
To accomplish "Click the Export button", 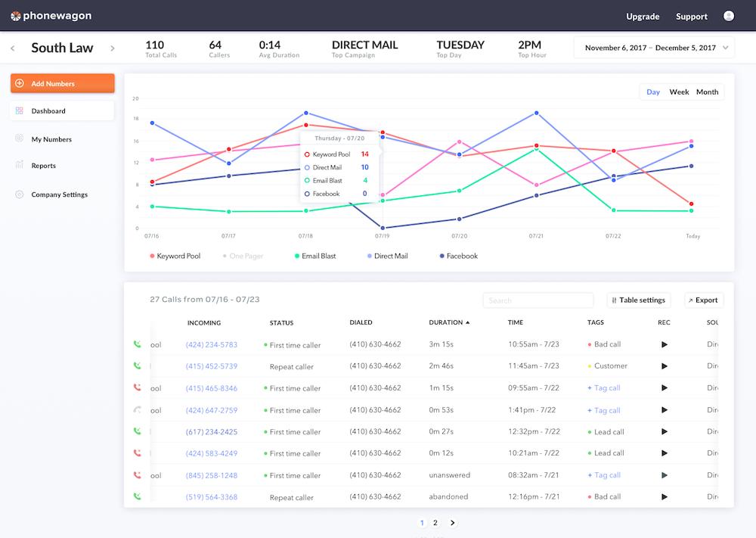I will pyautogui.click(x=703, y=300).
